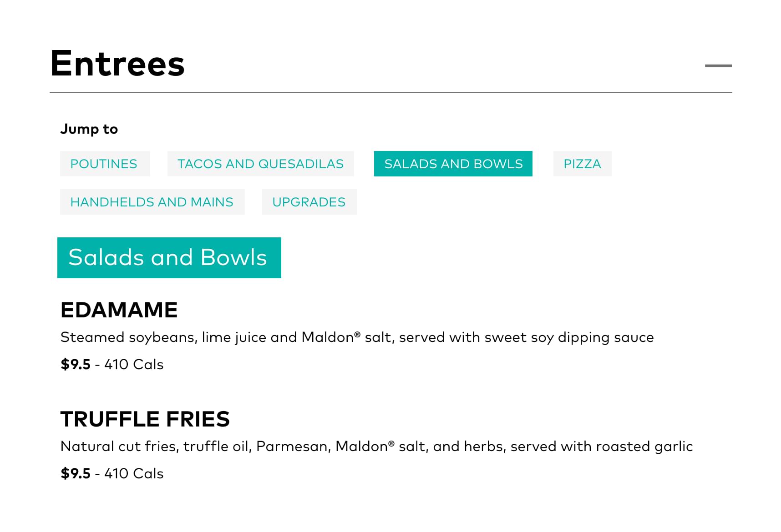This screenshot has height=532, width=781.
Task: Jump to the Pizza section
Action: [582, 164]
